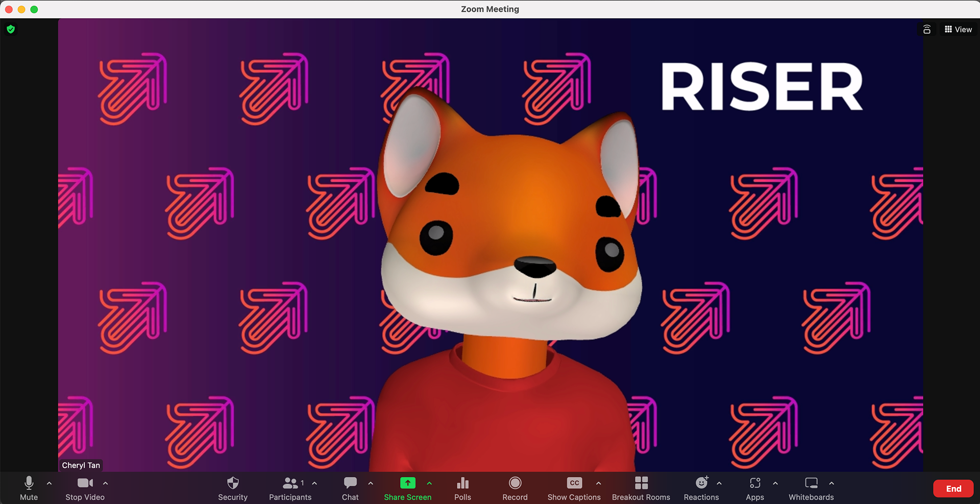Open the Chat panel
The height and width of the screenshot is (504, 980).
coord(350,488)
